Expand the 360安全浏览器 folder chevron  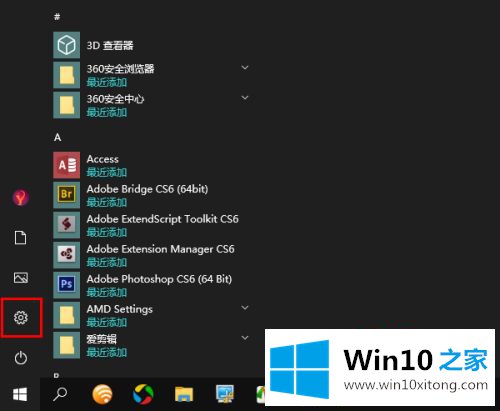point(245,68)
